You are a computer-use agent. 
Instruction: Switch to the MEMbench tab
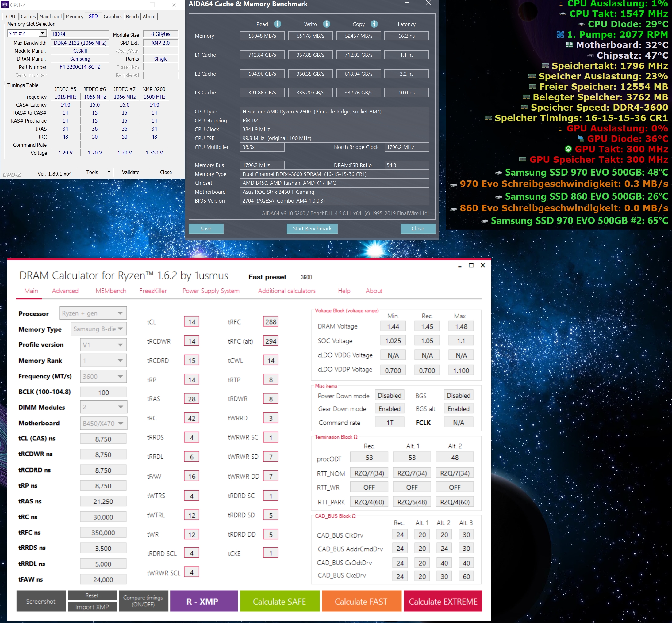tap(111, 291)
